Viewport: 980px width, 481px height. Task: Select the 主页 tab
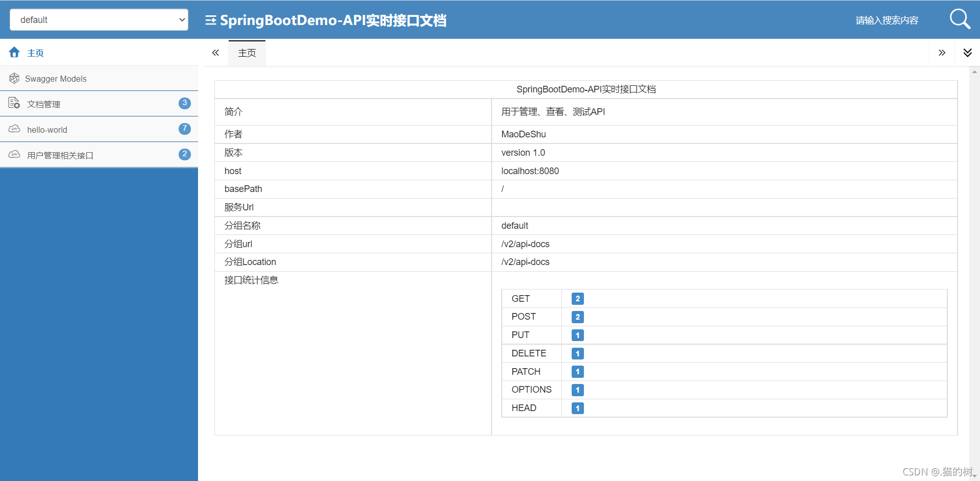(x=247, y=53)
